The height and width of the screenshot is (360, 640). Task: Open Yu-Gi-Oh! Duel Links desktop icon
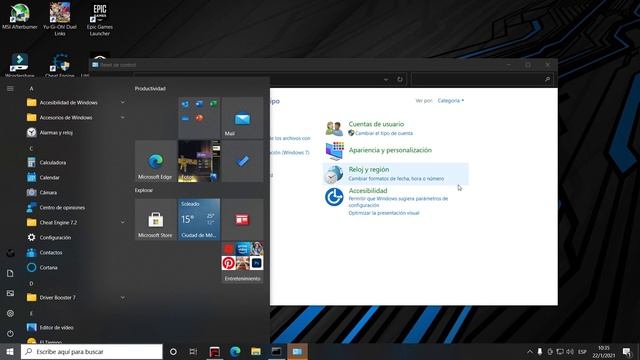tap(60, 18)
